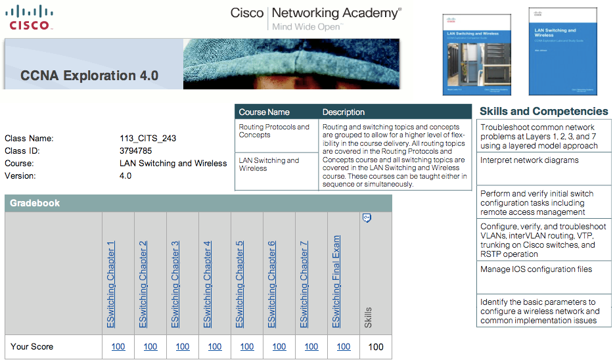Viewport: 615px width, 364px height.
Task: Open ESwitching Final Exam link
Action: (x=336, y=282)
